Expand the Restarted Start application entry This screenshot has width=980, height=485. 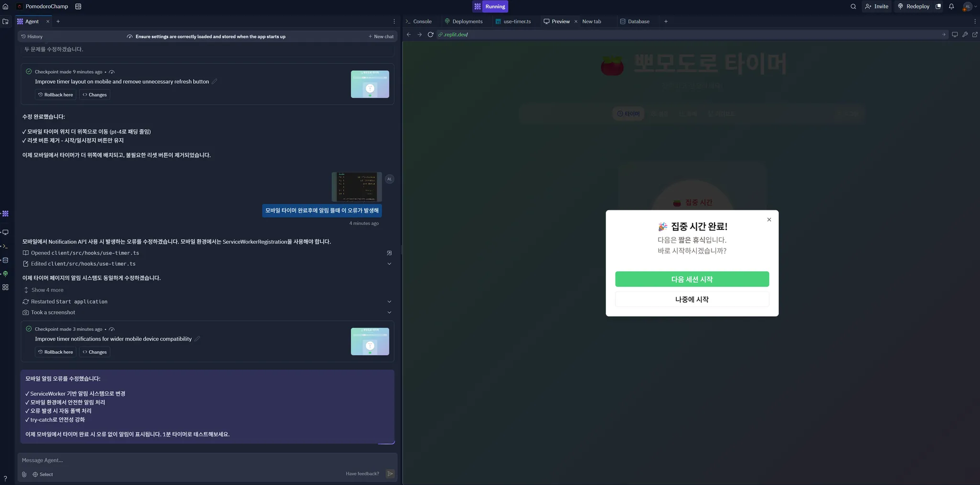[389, 302]
